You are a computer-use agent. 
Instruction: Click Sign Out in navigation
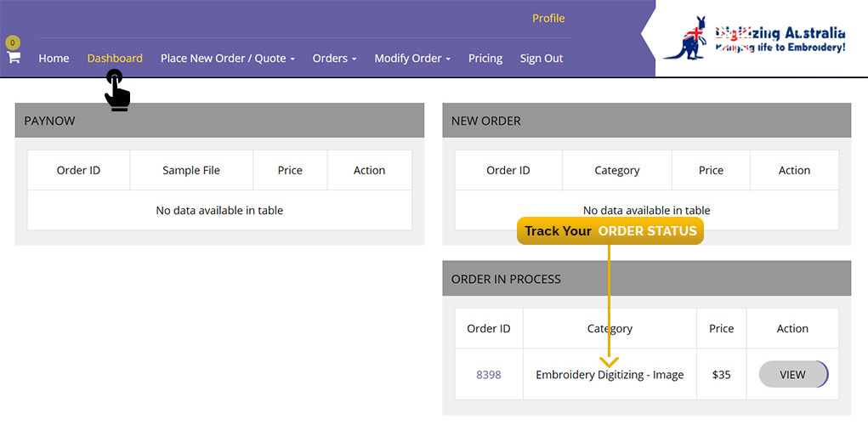542,59
